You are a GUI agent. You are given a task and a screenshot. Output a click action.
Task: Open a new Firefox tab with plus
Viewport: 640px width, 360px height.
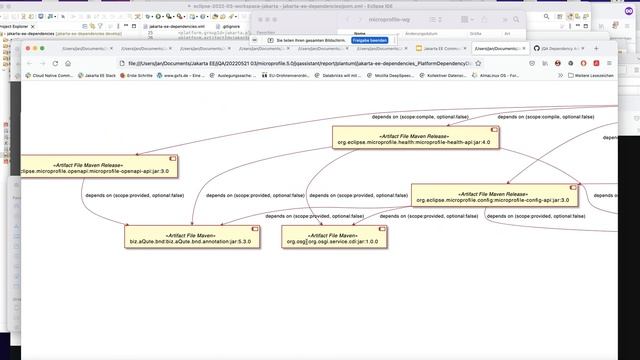[x=596, y=48]
